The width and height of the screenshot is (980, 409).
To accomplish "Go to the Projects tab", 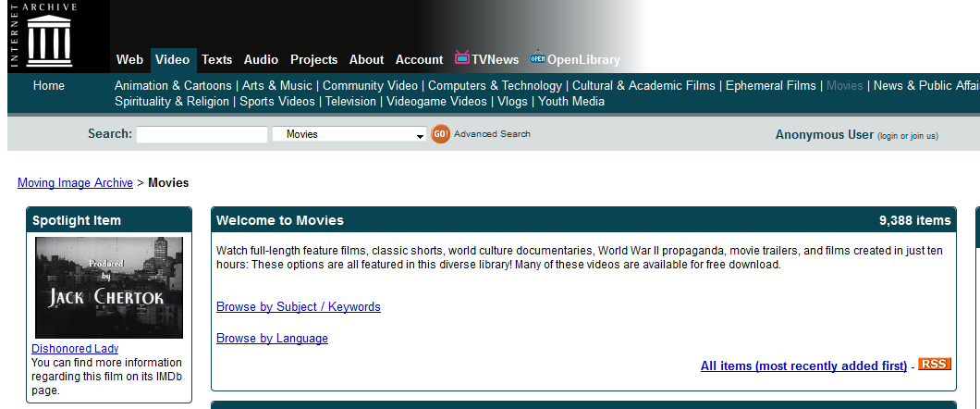I will pos(313,60).
